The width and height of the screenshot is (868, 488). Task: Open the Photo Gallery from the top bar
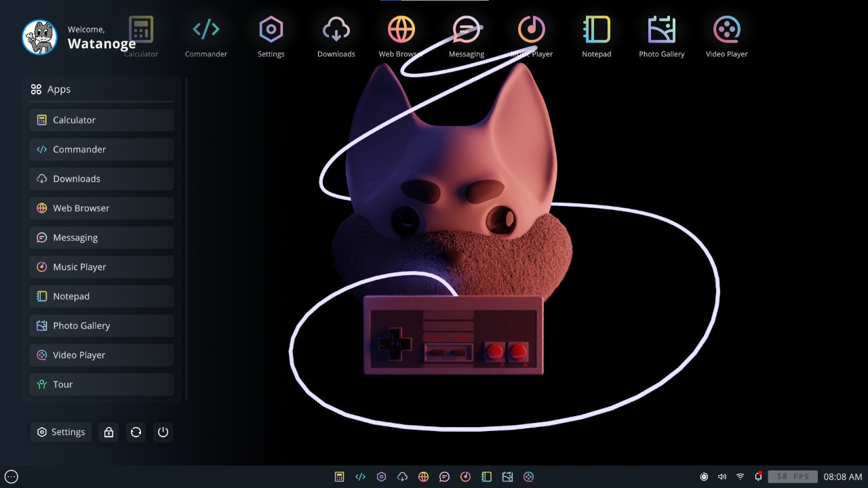pos(662,30)
